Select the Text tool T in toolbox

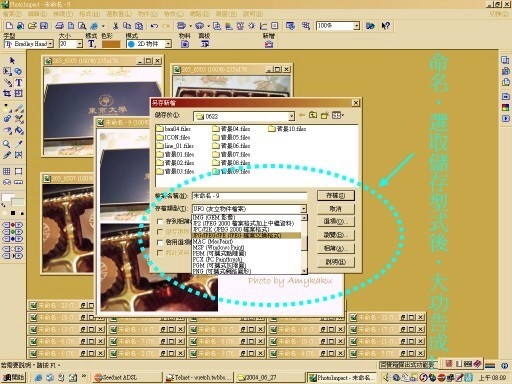point(19,82)
